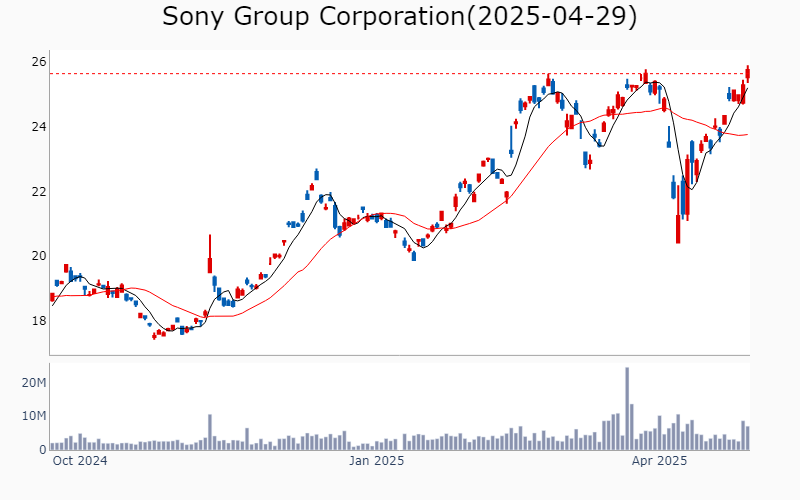The image size is (800, 500).
Task: Click the Apr 2025 x-axis label
Action: point(659,461)
